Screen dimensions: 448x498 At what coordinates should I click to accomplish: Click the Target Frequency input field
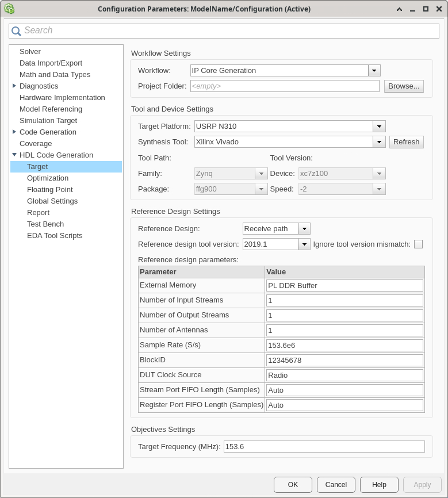[324, 447]
